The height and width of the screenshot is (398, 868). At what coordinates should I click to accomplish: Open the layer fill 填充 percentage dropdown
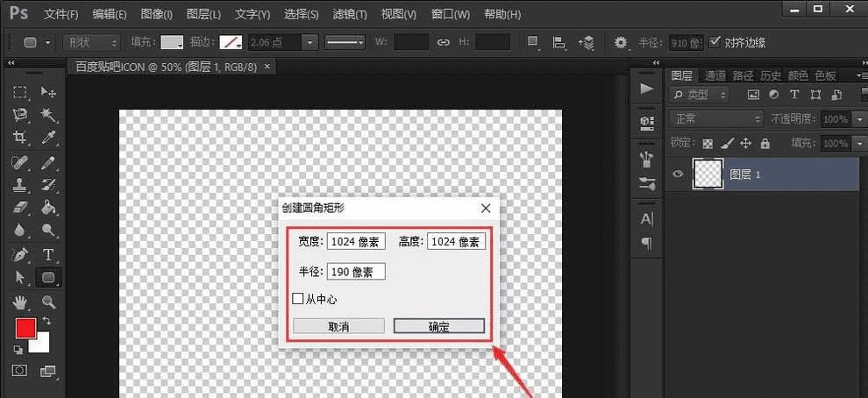tap(860, 144)
